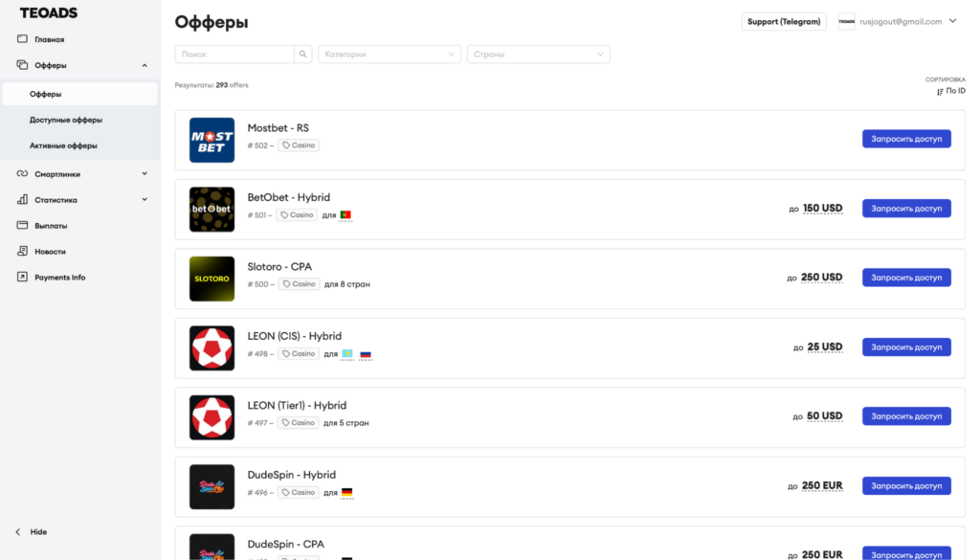Click Casino tag on BetObet - Hybrid
Screen dimensions: 980x560
(x=297, y=215)
